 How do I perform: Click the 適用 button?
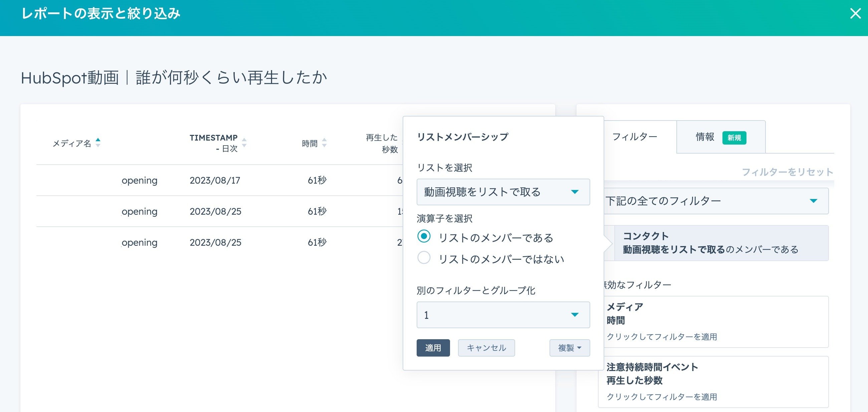(x=433, y=348)
